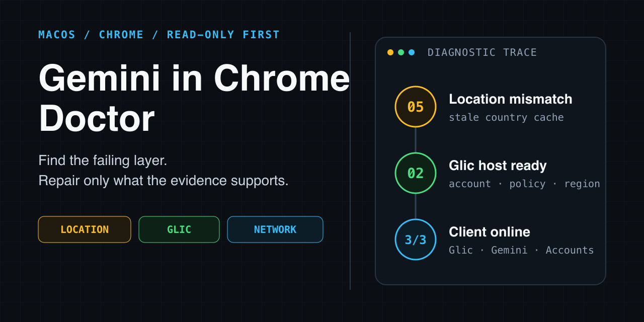Click the yellow window dot
This screenshot has height=322, width=644.
coord(390,52)
